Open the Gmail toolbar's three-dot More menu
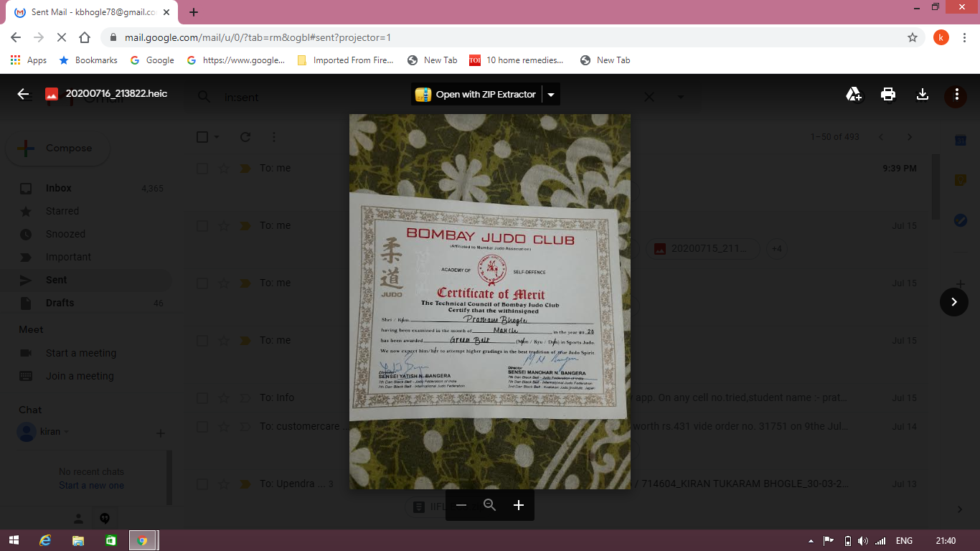Viewport: 980px width, 551px height. [274, 137]
